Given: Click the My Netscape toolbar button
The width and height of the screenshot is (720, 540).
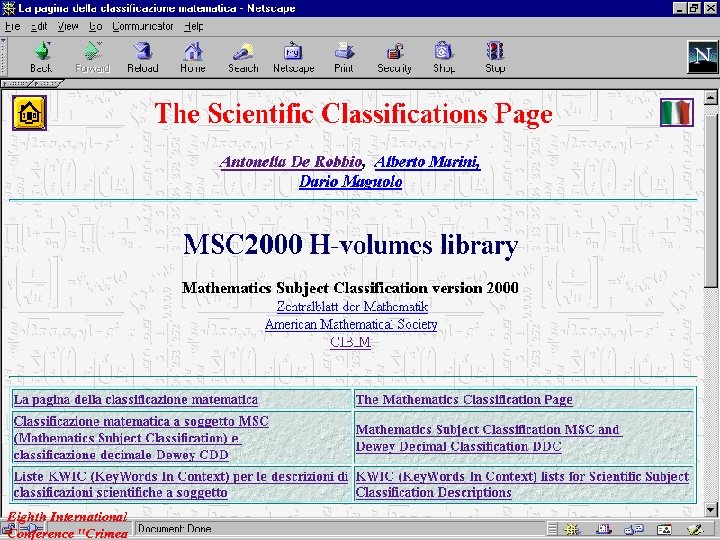Looking at the screenshot, I should tap(293, 57).
